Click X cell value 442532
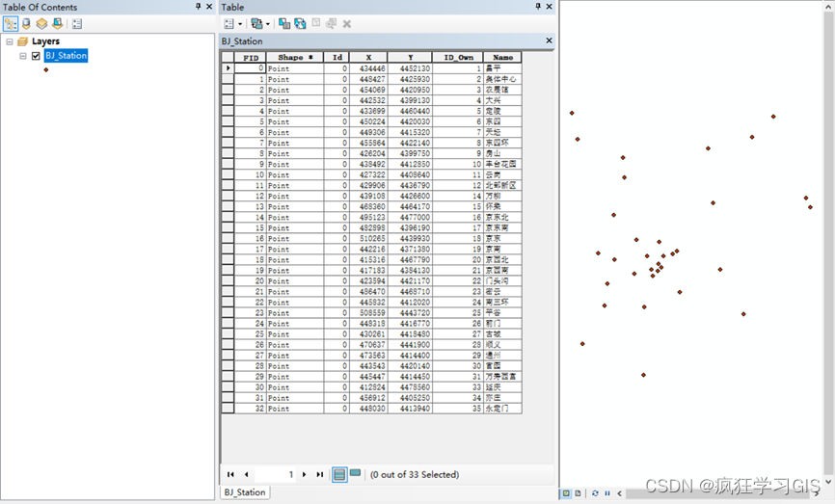The width and height of the screenshot is (835, 504). 368,100
